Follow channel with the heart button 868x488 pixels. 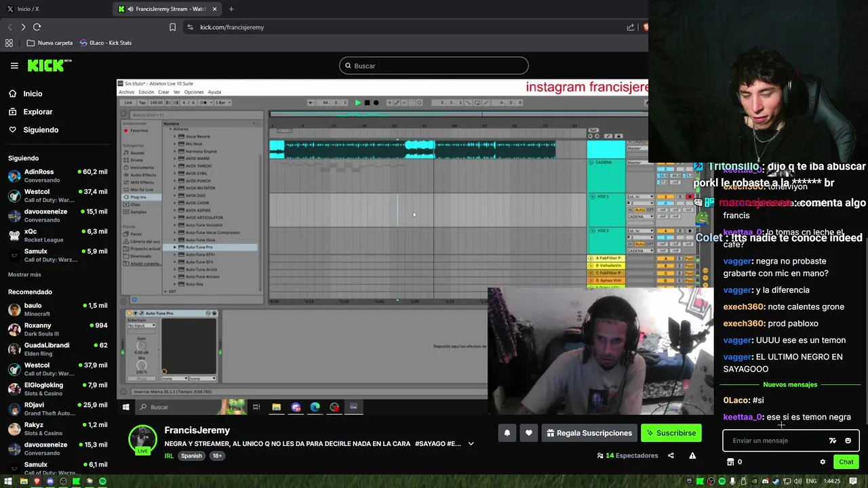pos(529,433)
